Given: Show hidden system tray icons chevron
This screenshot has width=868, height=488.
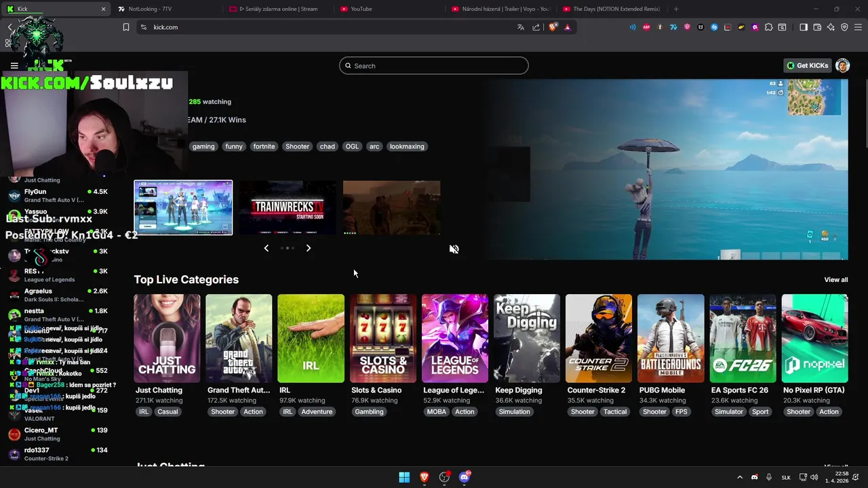Looking at the screenshot, I should 740,477.
